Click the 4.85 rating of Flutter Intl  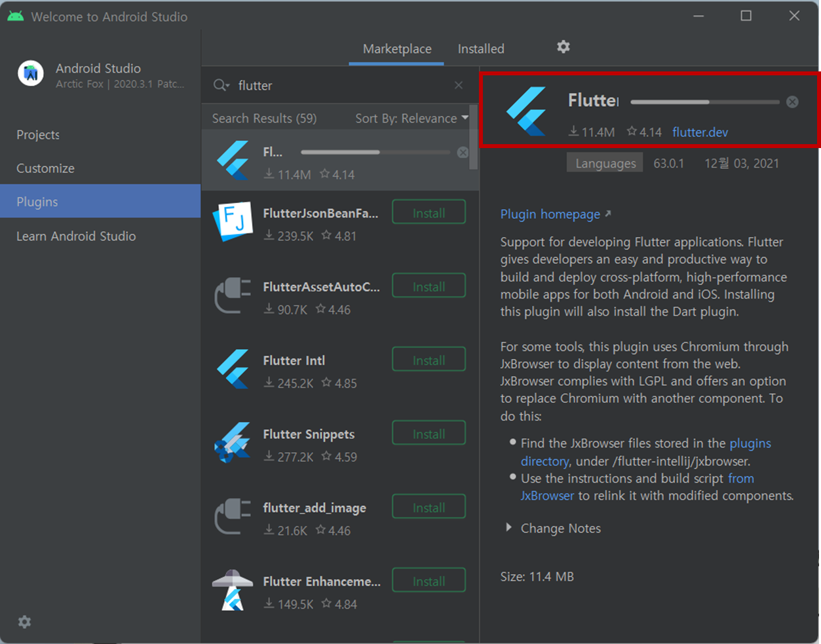coord(339,383)
